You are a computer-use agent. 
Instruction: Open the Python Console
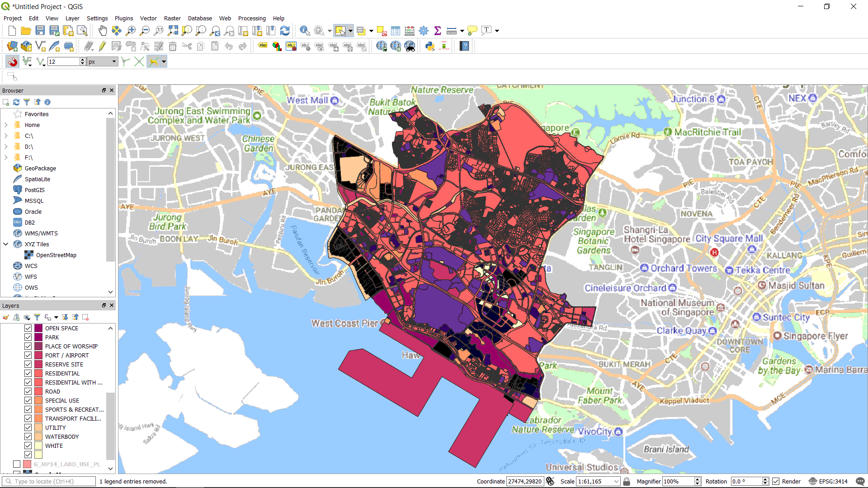coord(430,46)
